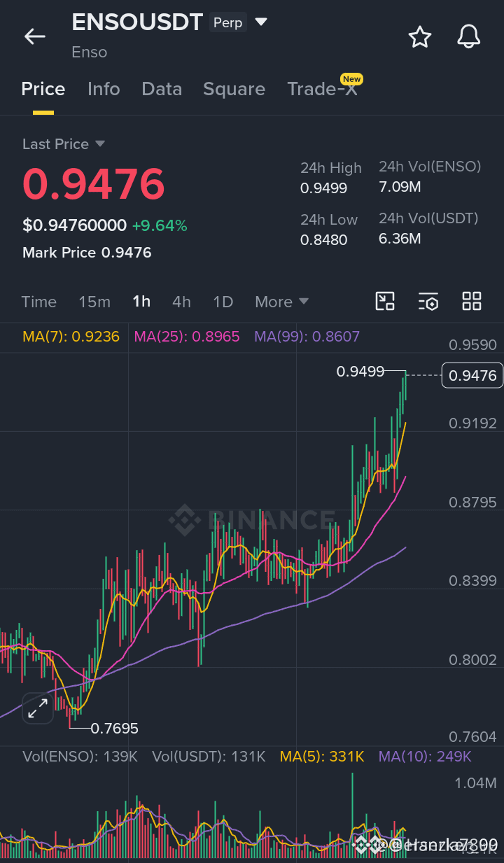Image resolution: width=504 pixels, height=863 pixels.
Task: Tap the Vol(ENSO): 139K label
Action: [x=80, y=757]
